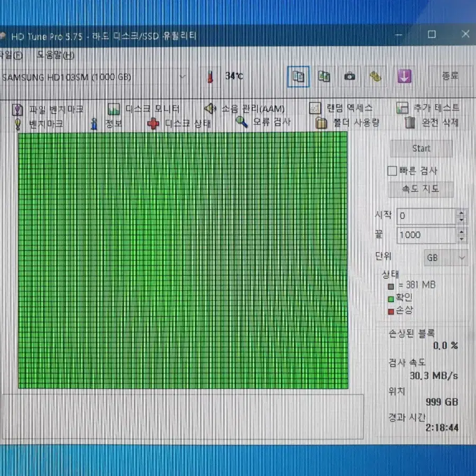This screenshot has height=476, width=476.
Task: Click the 종료 exit button
Action: [x=450, y=76]
